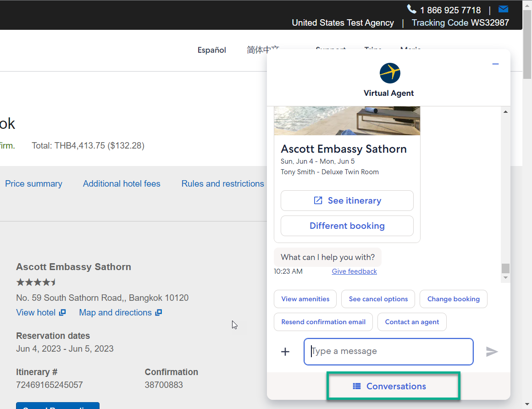Click the What can I help you with message
Screen dimensions: 532x409
point(327,257)
